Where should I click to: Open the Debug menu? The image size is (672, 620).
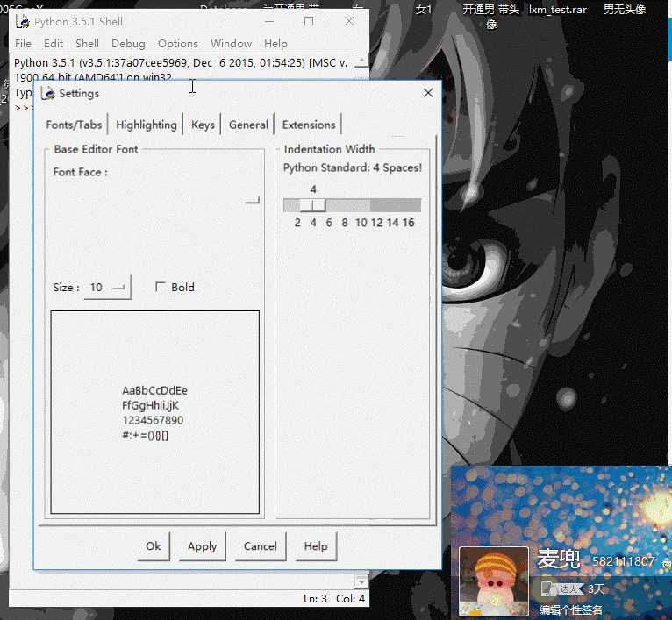[128, 44]
